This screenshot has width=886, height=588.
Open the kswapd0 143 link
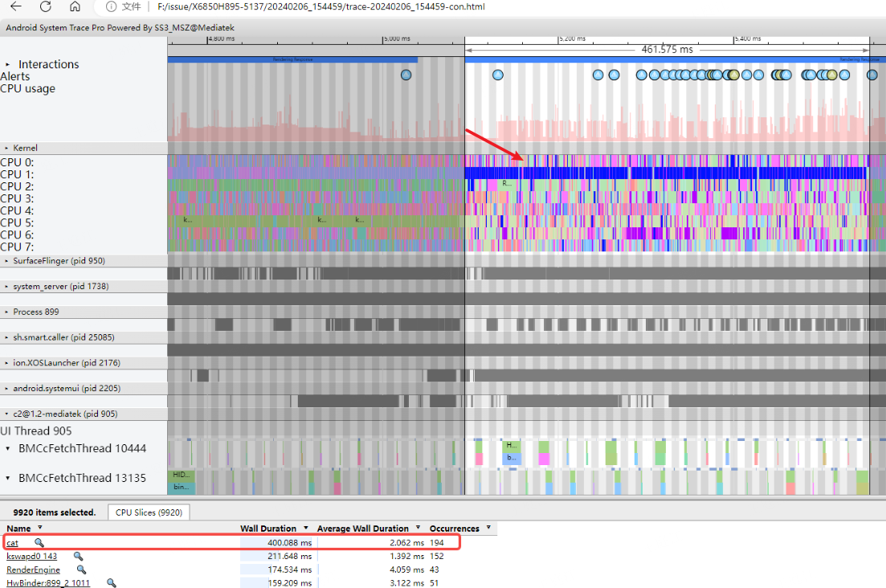[31, 557]
